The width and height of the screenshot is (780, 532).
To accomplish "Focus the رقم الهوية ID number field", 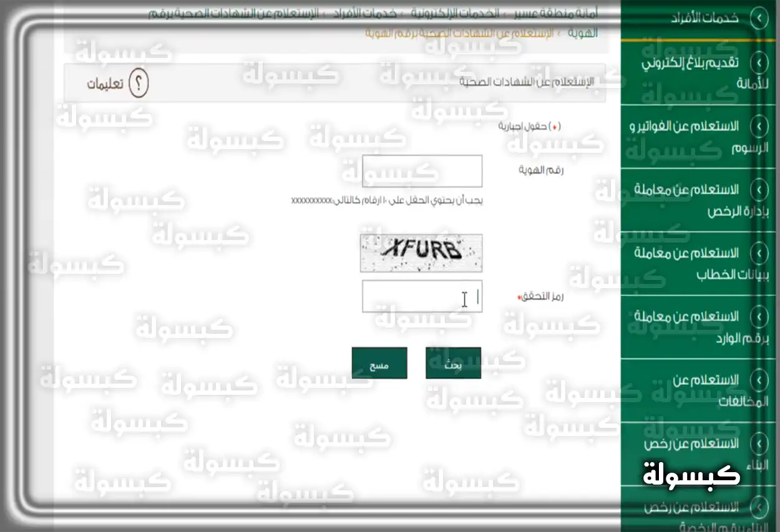I will [x=422, y=171].
